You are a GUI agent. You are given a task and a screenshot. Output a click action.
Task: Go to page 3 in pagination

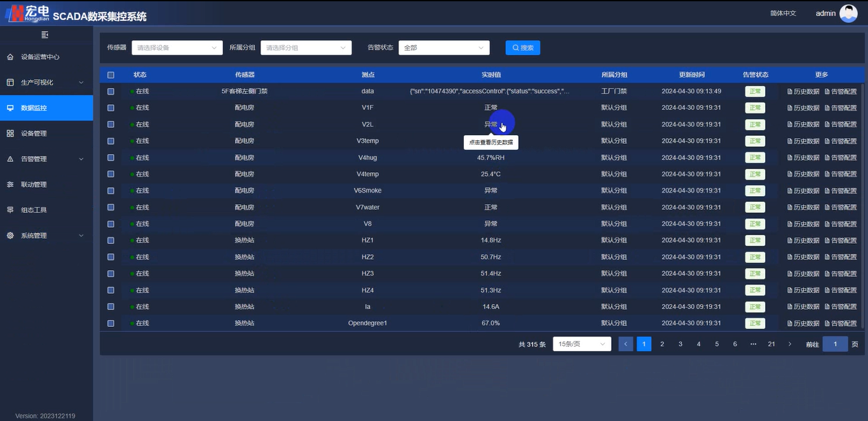click(x=680, y=344)
